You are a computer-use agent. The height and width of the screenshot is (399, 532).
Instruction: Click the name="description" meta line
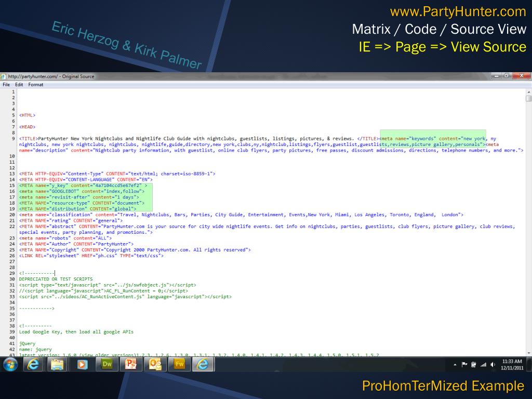coord(271,150)
